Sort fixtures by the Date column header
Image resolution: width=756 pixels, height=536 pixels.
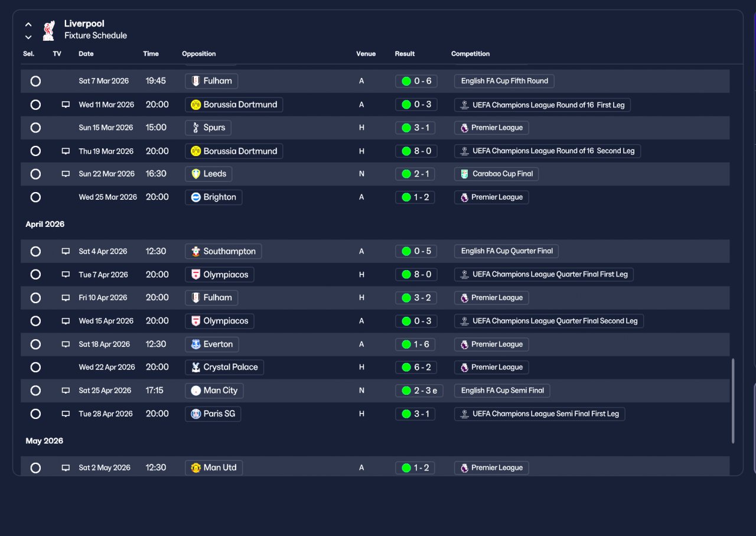(86, 54)
